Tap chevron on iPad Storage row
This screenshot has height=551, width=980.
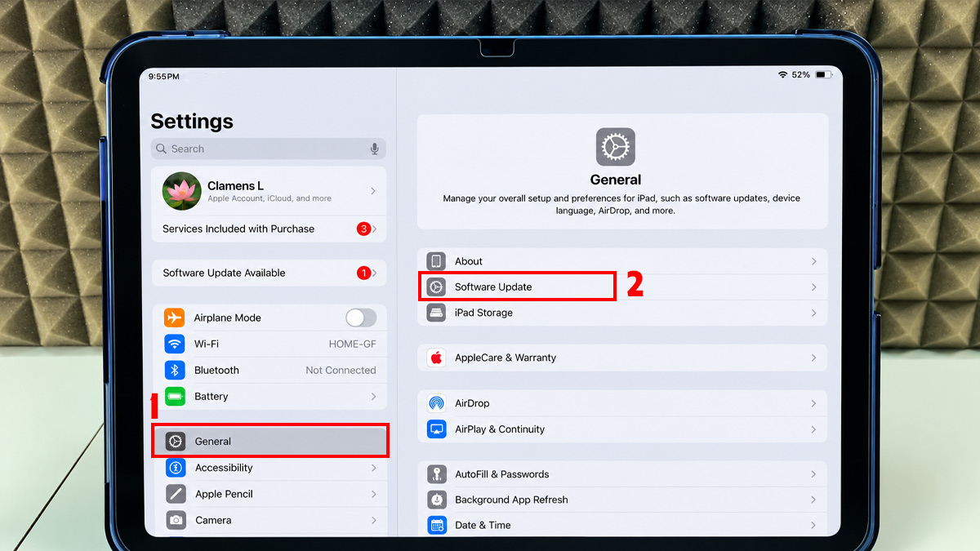point(813,313)
